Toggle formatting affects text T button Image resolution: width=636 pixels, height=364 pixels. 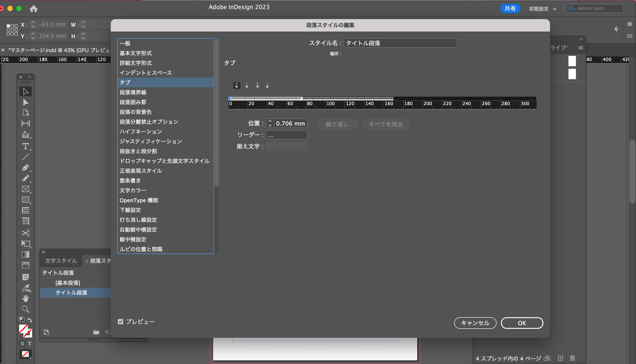[29, 344]
